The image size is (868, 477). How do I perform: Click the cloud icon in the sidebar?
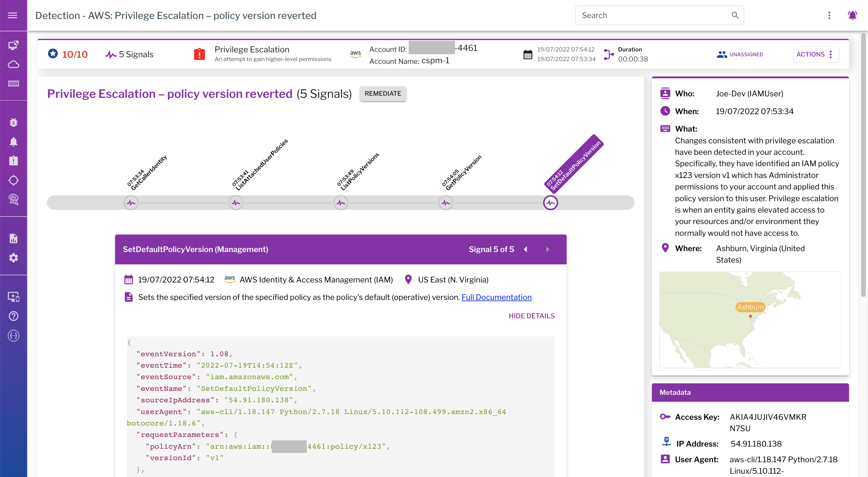tap(14, 64)
